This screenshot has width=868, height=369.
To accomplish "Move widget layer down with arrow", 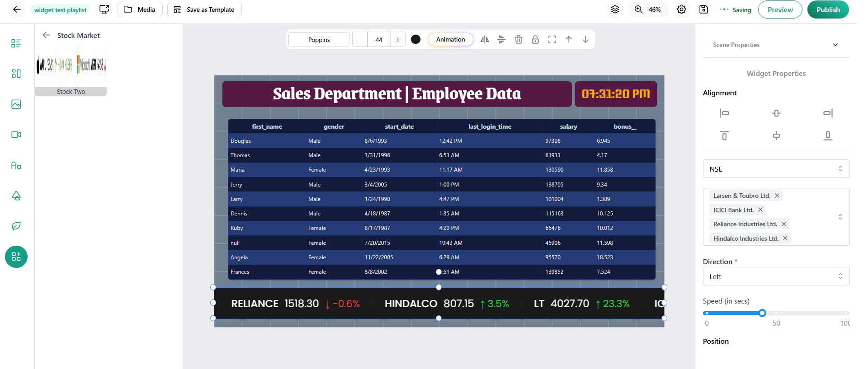I will [x=585, y=40].
